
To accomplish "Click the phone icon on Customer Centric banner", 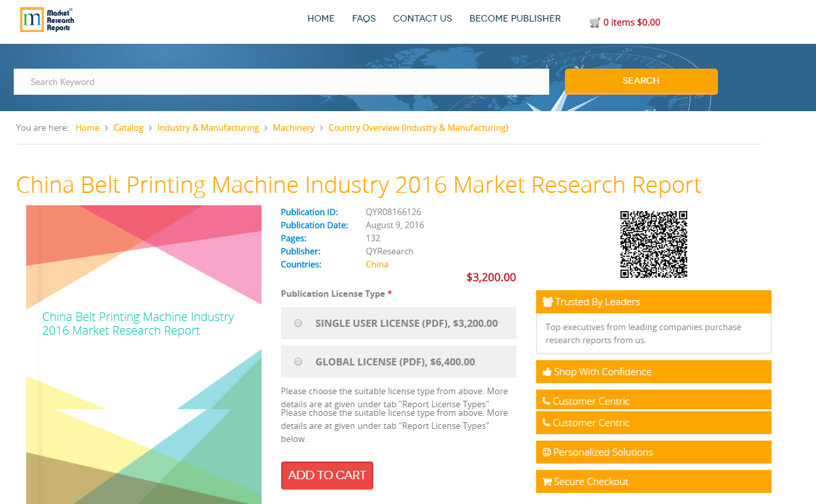I will tap(547, 400).
